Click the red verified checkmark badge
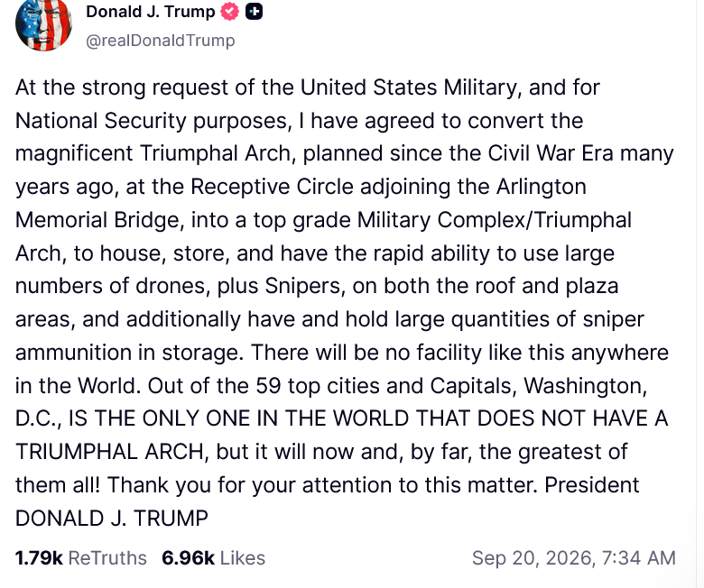 [229, 12]
